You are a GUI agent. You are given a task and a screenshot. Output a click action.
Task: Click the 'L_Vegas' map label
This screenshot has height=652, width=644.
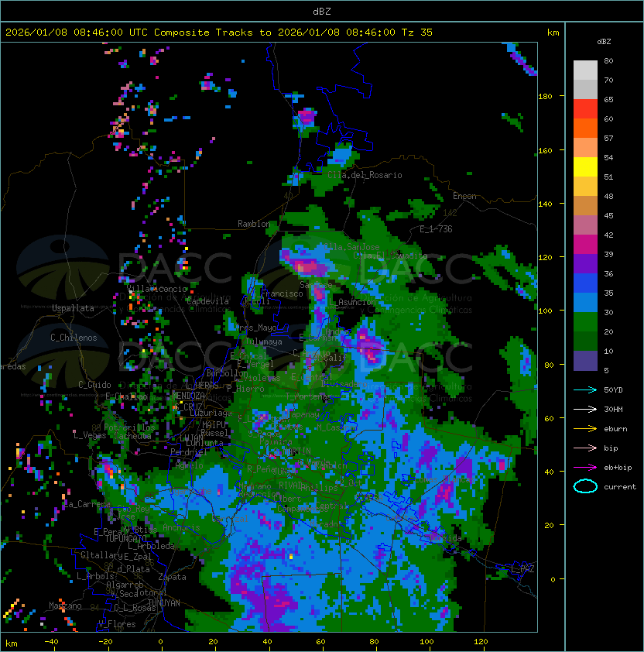point(89,435)
